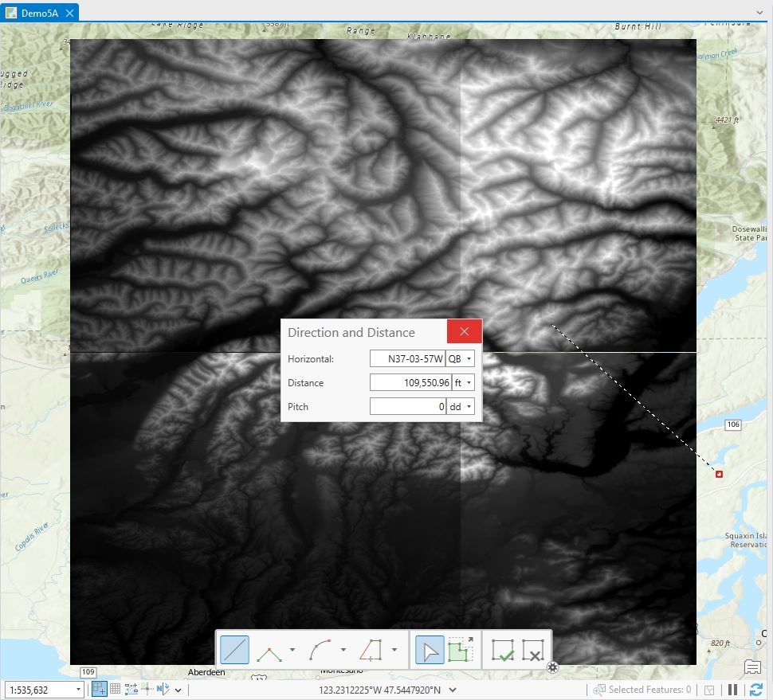Click the zoom to selected features icon
The width and height of the screenshot is (773, 700).
[599, 690]
